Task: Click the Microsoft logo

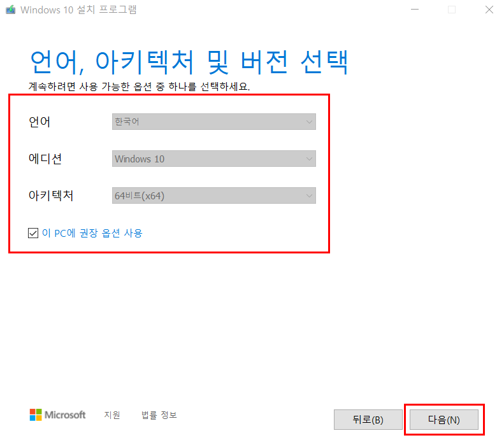Action: click(57, 415)
